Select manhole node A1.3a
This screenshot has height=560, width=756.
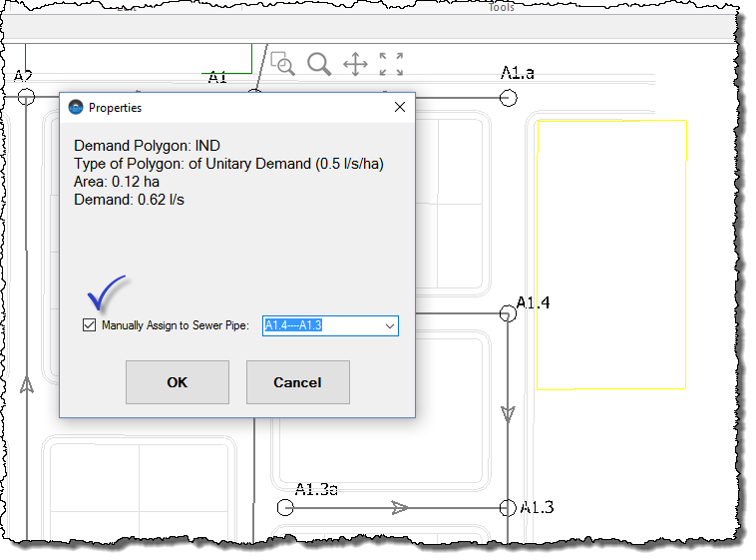285,508
